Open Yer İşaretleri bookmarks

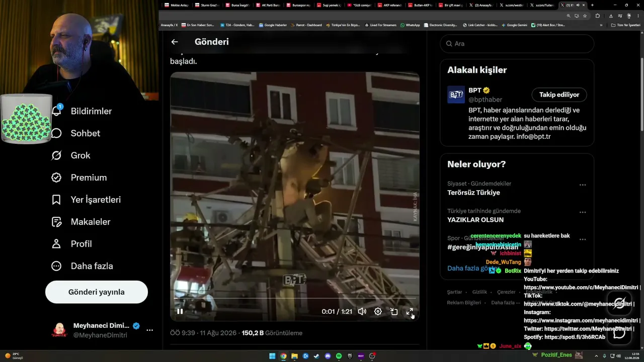[86, 200]
